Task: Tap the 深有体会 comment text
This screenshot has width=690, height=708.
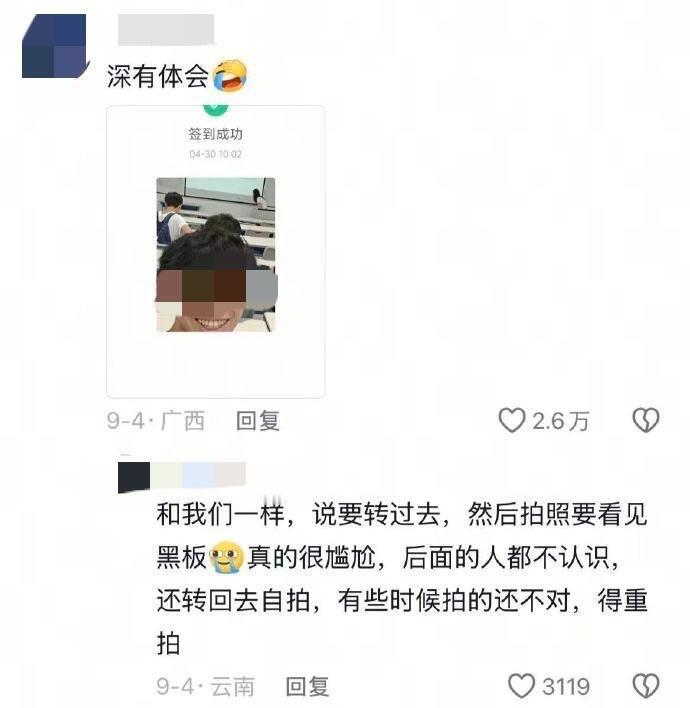Action: [158, 76]
